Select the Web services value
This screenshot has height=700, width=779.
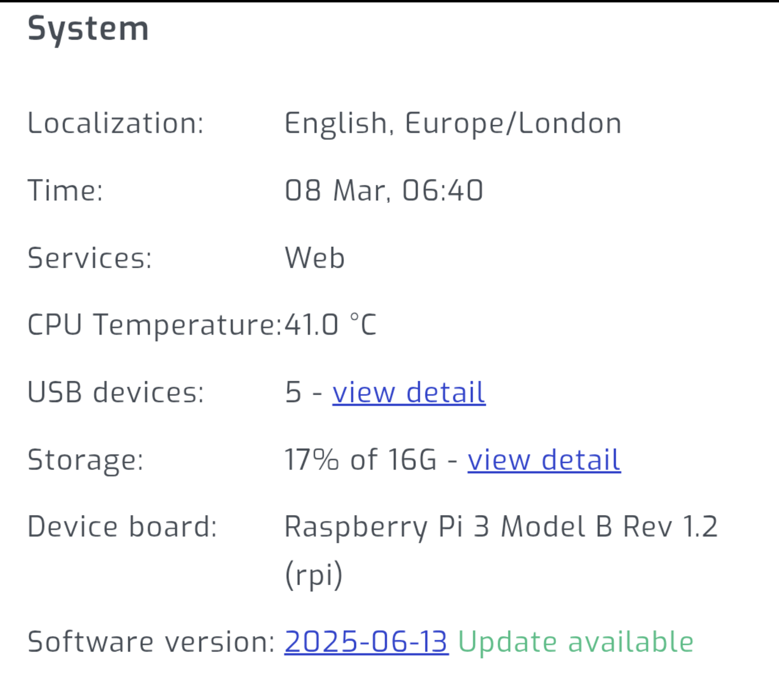(314, 258)
